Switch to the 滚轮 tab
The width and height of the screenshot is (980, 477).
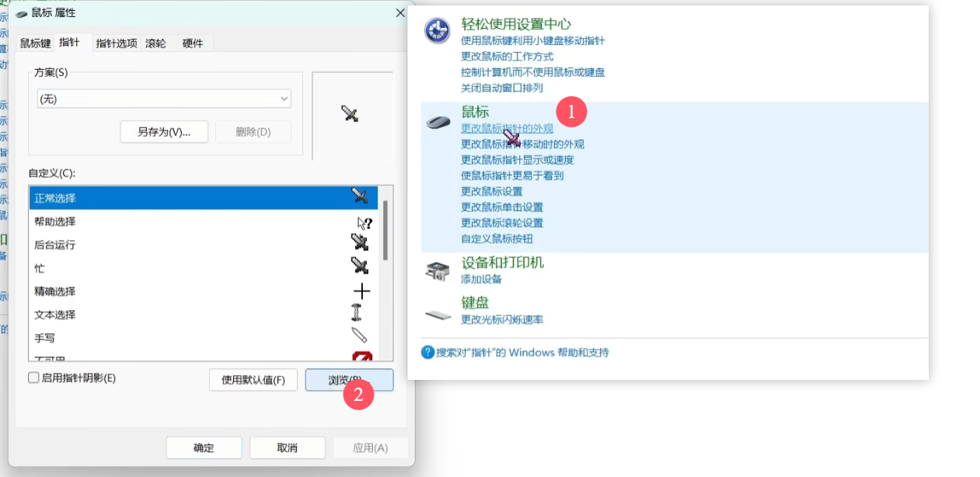(155, 44)
